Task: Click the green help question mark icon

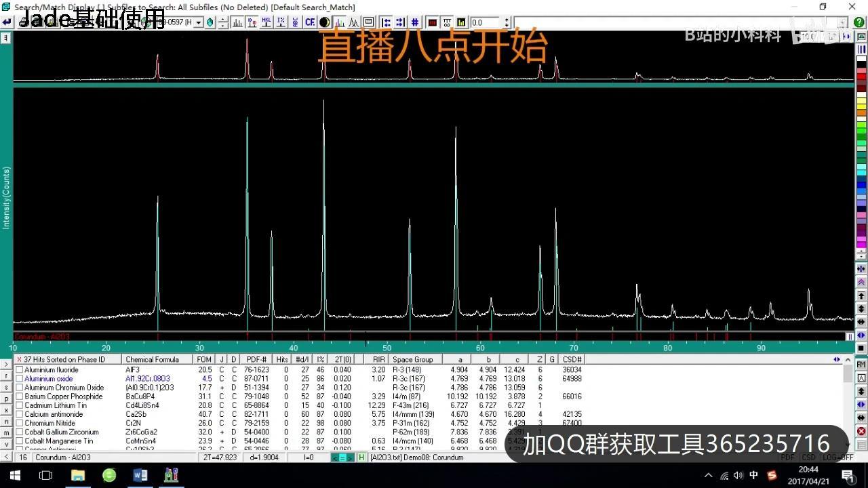Action: click(859, 22)
